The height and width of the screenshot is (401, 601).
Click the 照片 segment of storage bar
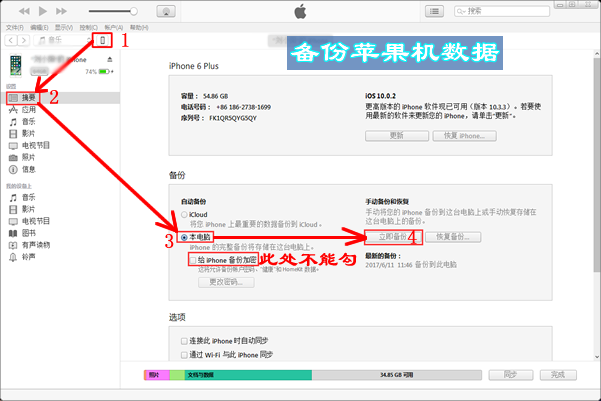click(158, 375)
